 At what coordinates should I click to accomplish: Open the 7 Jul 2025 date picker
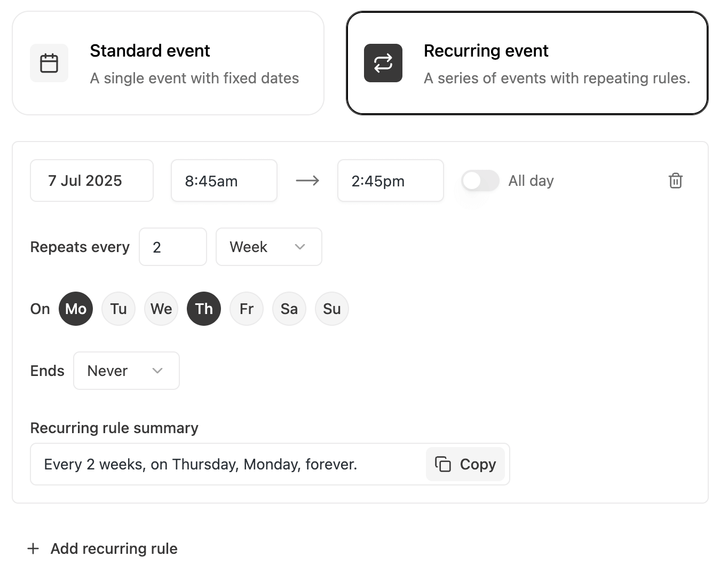pyautogui.click(x=91, y=181)
